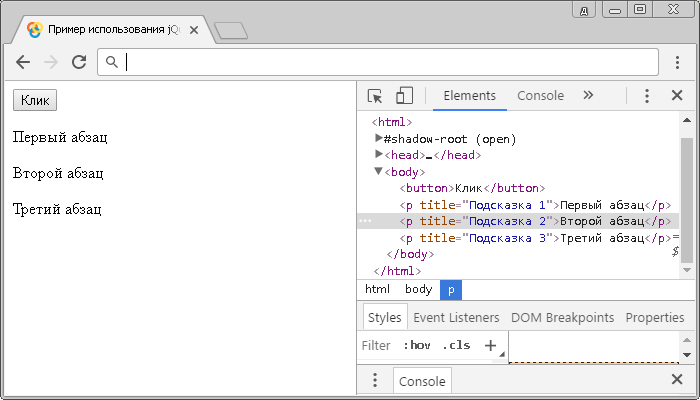Click the Первый абзац paragraph

click(60, 137)
